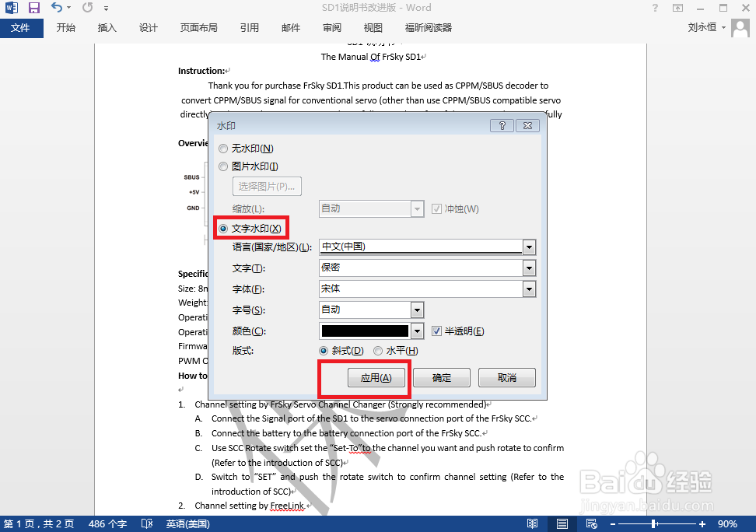Open Word help question mark icon
Viewport: 756px width, 532px height.
655,8
